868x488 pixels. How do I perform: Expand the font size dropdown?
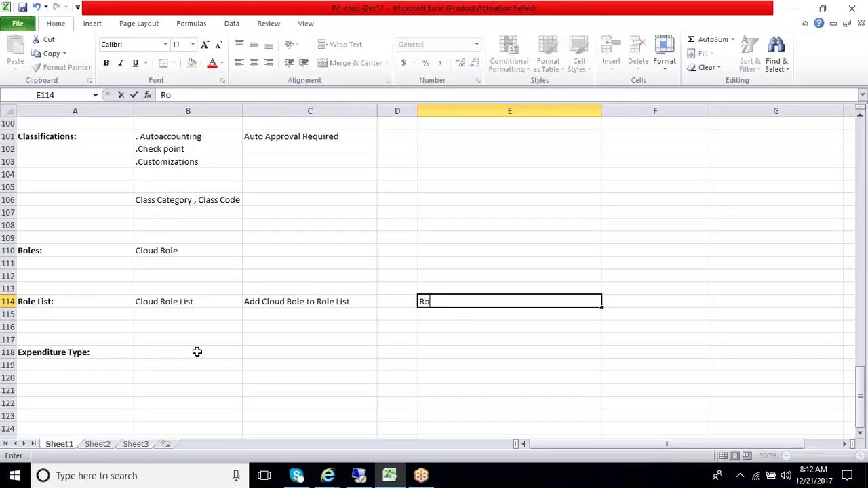pyautogui.click(x=193, y=45)
